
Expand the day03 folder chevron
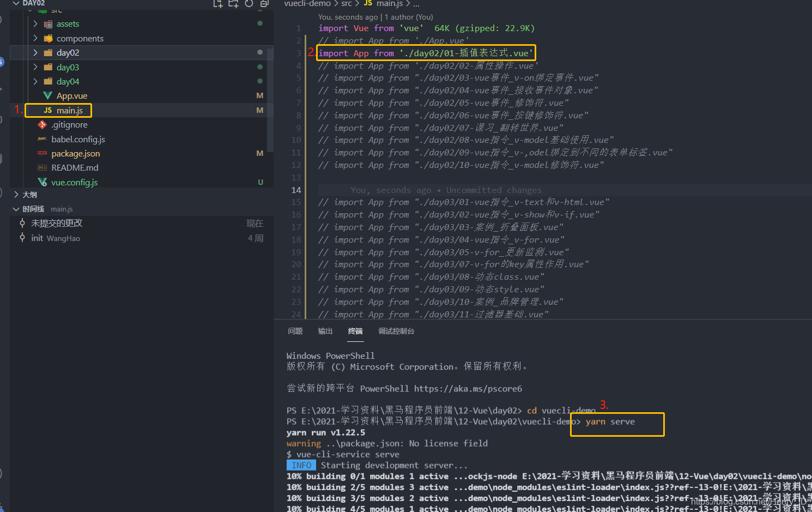pyautogui.click(x=35, y=67)
